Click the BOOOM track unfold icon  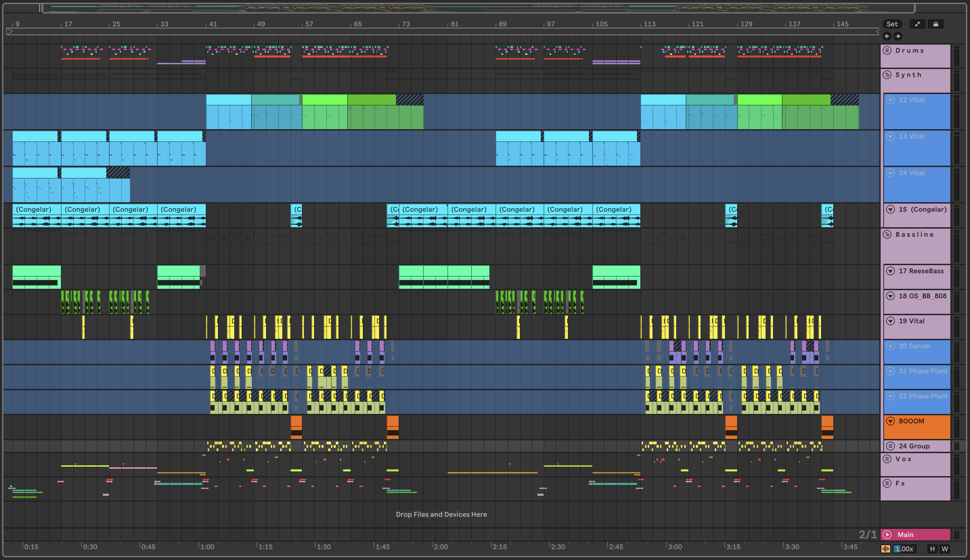pos(890,421)
